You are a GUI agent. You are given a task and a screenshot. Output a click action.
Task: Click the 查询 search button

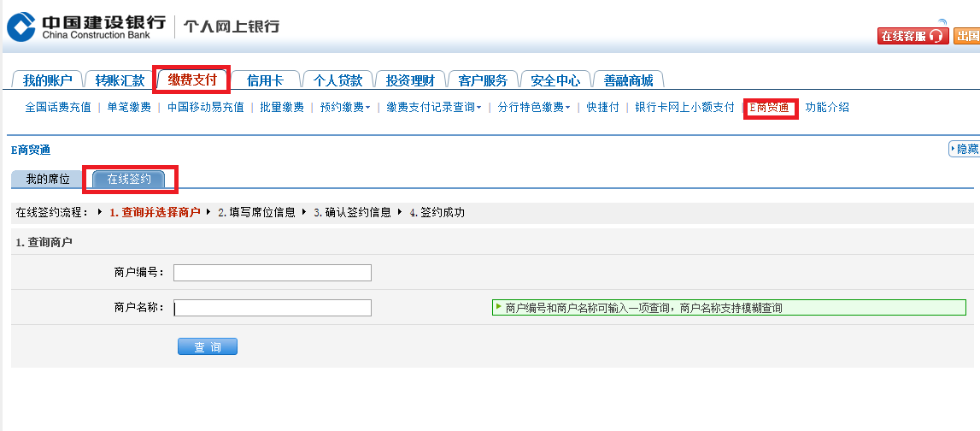208,346
